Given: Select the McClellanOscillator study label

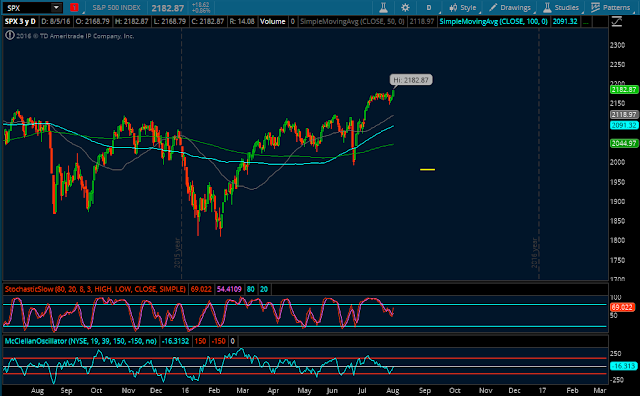Looking at the screenshot, I should pos(81,341).
